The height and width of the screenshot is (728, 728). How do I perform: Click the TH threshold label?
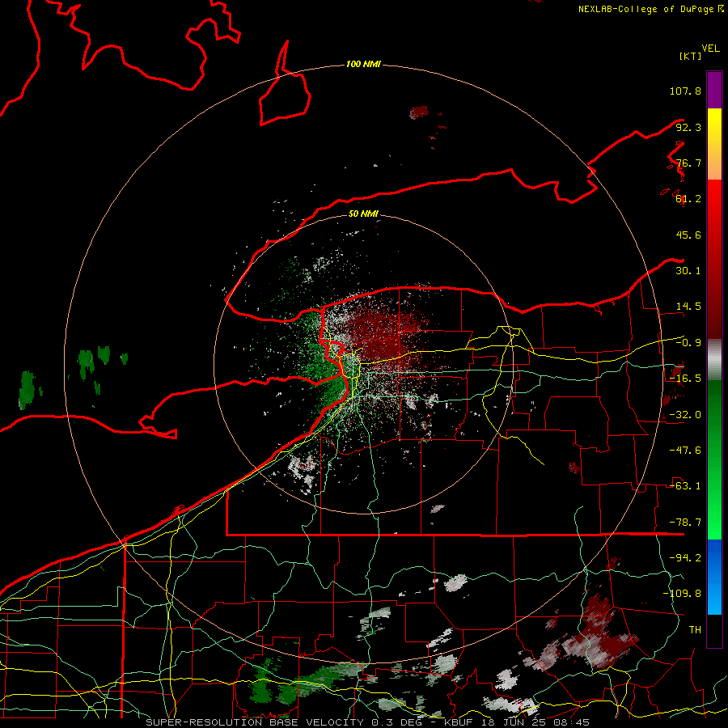click(695, 630)
